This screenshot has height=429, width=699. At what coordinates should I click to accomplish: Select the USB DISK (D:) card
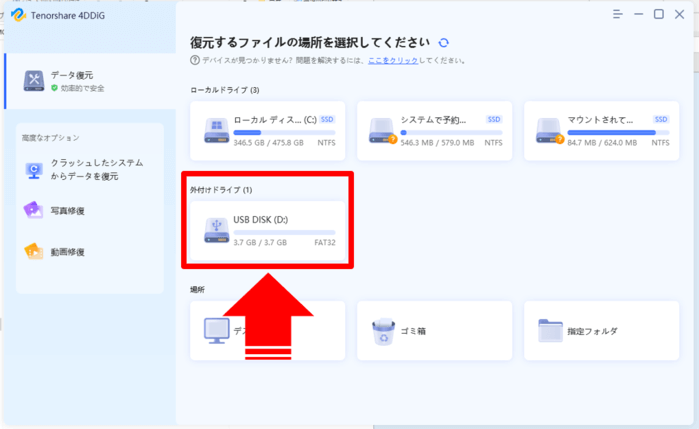[267, 231]
